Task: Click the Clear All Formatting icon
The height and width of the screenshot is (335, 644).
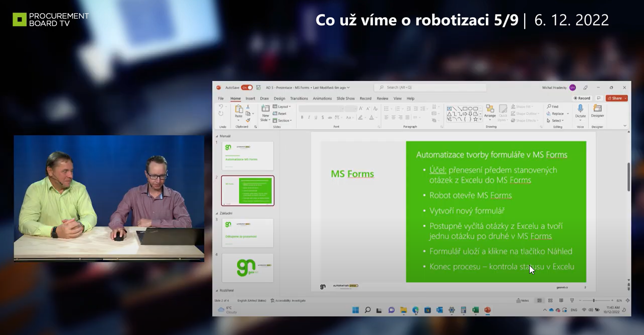Action: point(375,109)
